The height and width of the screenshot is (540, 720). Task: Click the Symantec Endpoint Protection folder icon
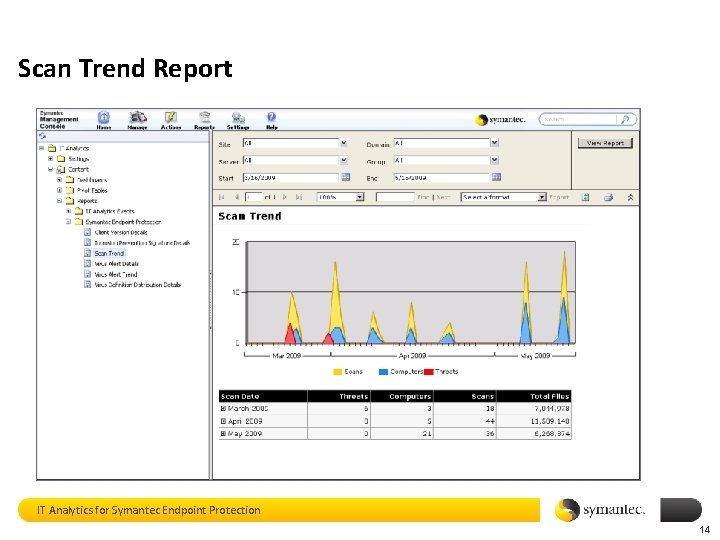(79, 222)
